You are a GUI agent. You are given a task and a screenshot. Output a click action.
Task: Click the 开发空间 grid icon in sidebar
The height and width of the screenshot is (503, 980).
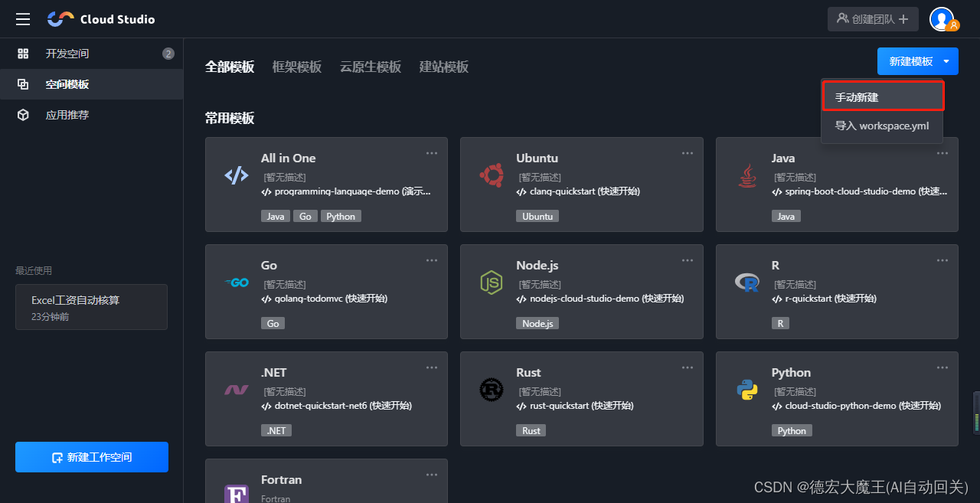[x=23, y=54]
